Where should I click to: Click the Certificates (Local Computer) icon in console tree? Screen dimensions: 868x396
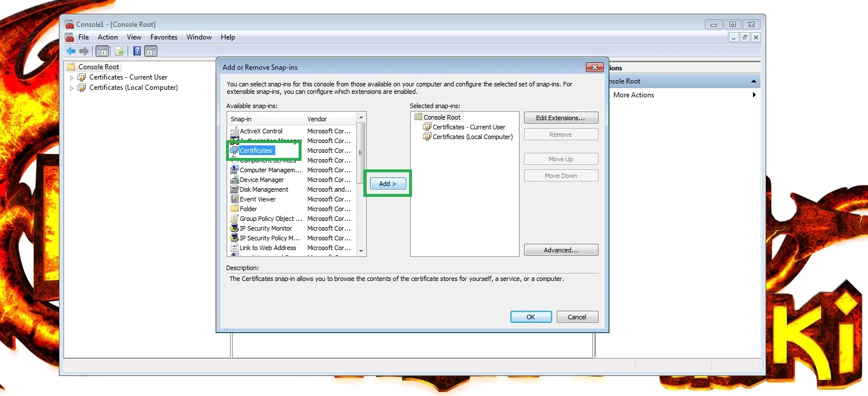coord(82,88)
